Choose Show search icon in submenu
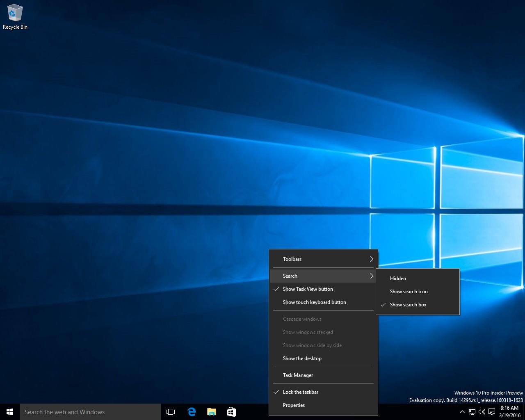 tap(409, 292)
